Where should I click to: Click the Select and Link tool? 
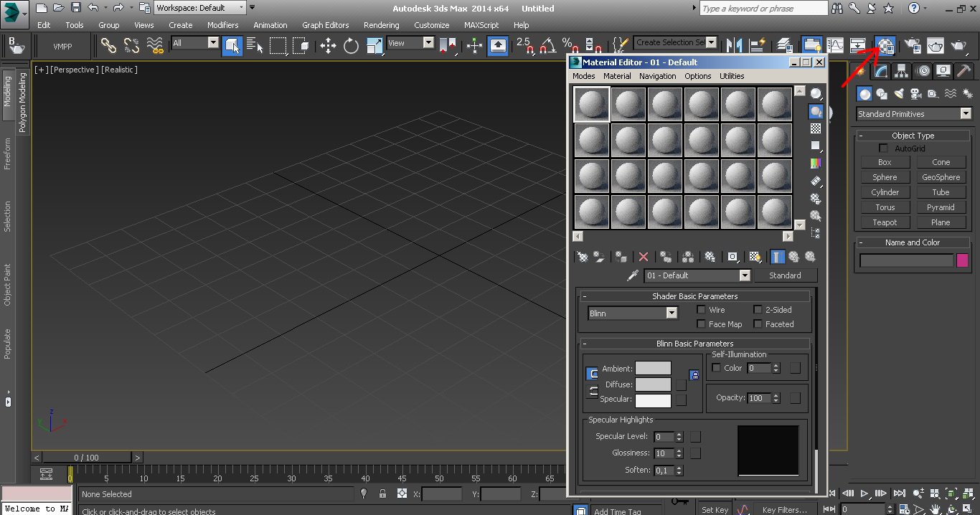click(108, 46)
